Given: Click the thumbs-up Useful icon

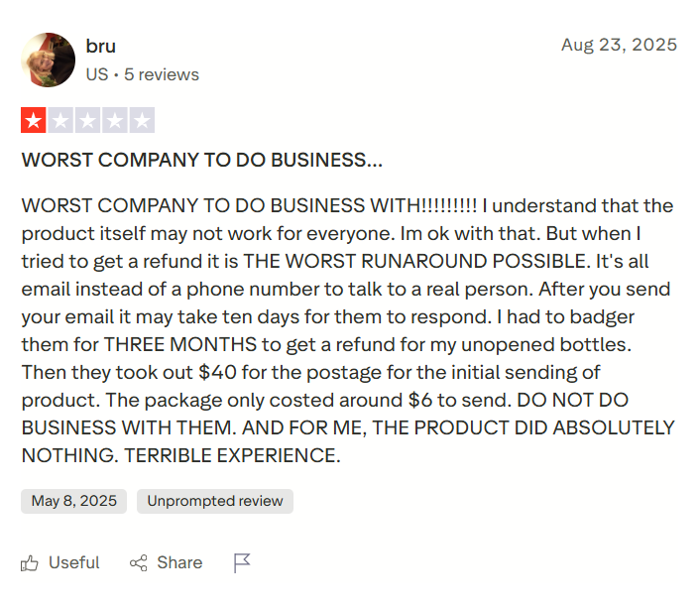Looking at the screenshot, I should click(30, 563).
